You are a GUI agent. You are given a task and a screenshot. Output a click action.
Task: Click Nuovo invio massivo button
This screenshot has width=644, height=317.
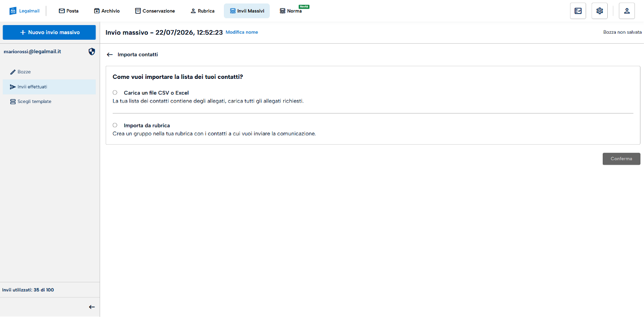click(49, 32)
